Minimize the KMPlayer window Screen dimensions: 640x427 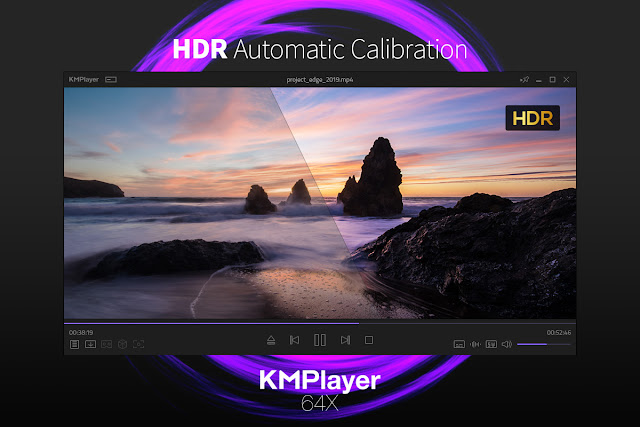coord(539,80)
